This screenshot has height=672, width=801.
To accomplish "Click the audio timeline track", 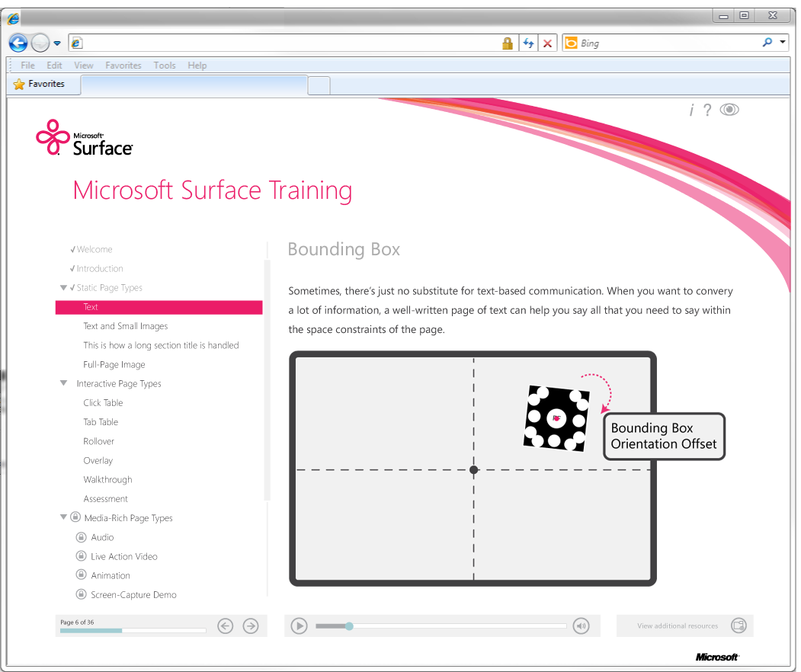I will 441,626.
